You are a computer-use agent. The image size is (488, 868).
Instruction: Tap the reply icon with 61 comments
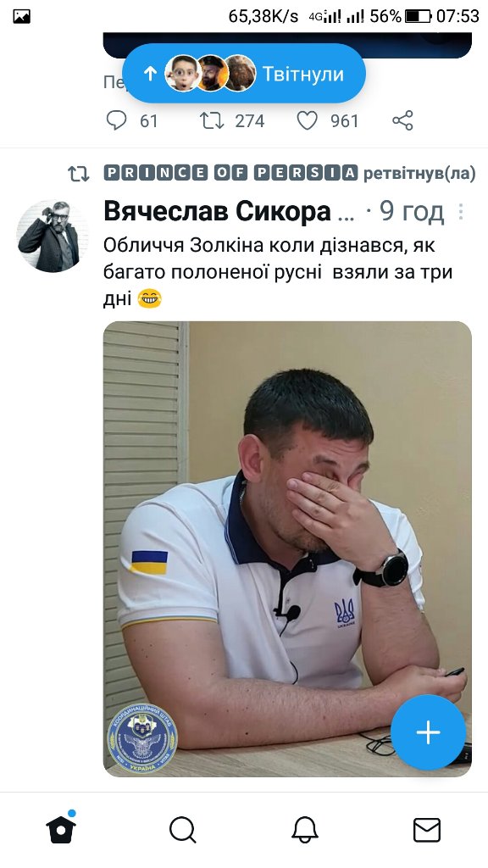point(116,120)
